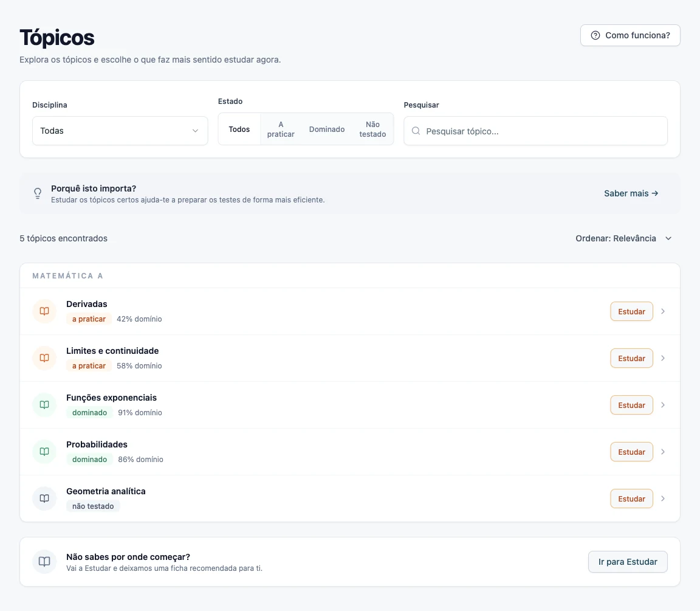Open the Disciplina dropdown showing Todas
Screen dimensions: 700x611
(120, 131)
